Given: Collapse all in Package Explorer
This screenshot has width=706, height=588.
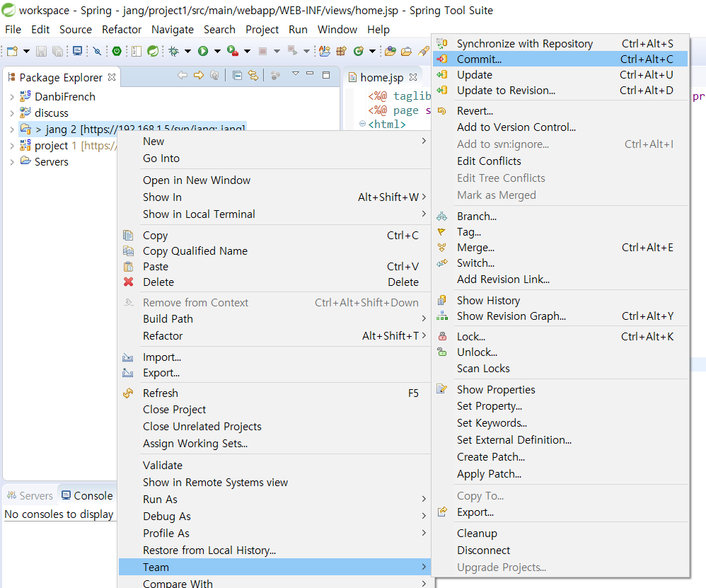Looking at the screenshot, I should coord(237,75).
